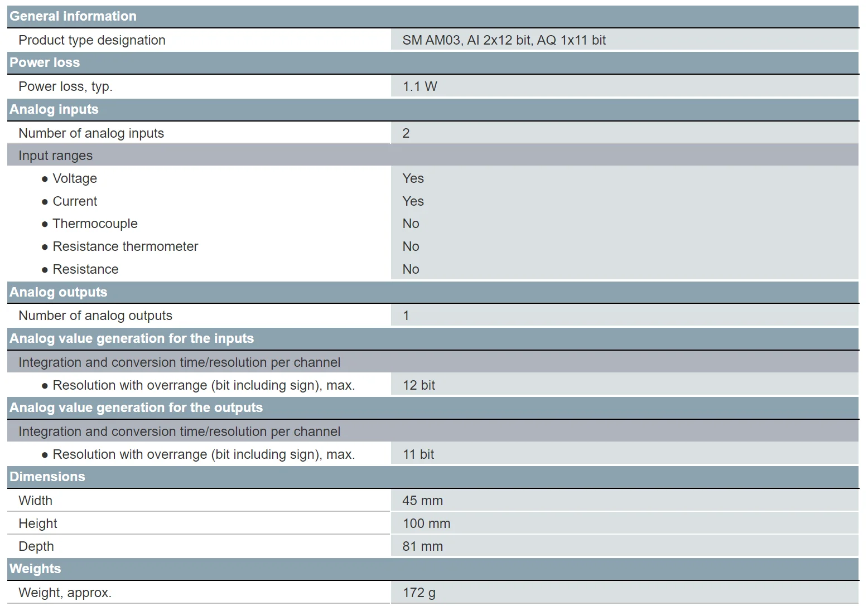Viewport: 868px width, 606px height.
Task: Select the Resolution with overrange label beside 12 bit
Action: [204, 385]
